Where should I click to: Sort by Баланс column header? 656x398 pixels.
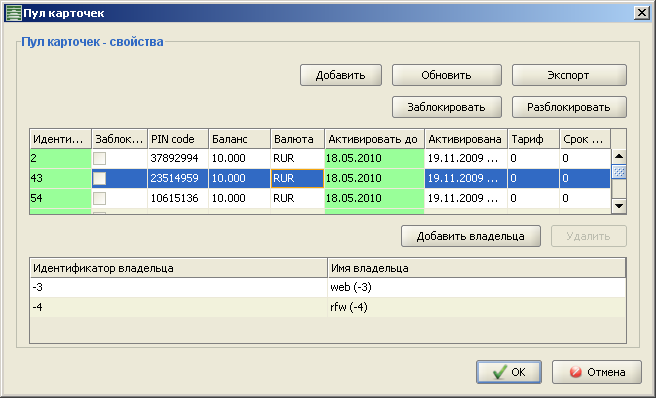pyautogui.click(x=239, y=139)
